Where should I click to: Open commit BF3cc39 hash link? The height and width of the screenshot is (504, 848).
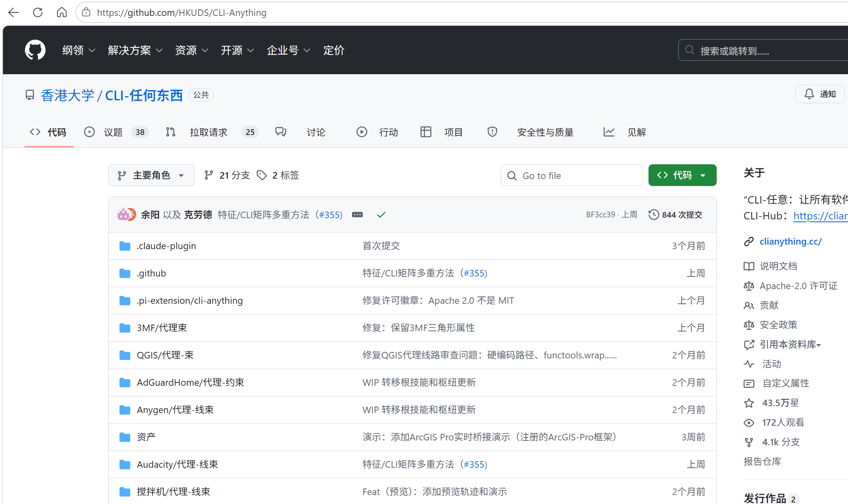(x=600, y=214)
